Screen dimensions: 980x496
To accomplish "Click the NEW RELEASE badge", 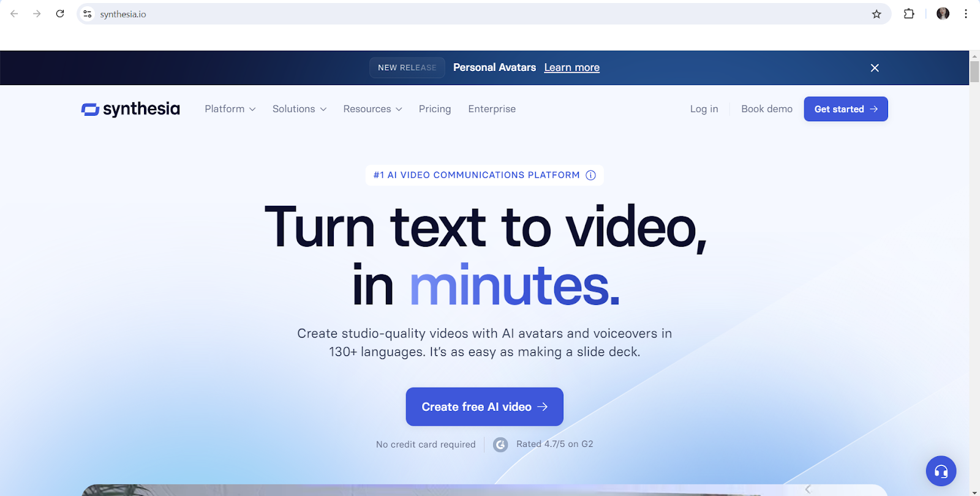I will pos(407,67).
